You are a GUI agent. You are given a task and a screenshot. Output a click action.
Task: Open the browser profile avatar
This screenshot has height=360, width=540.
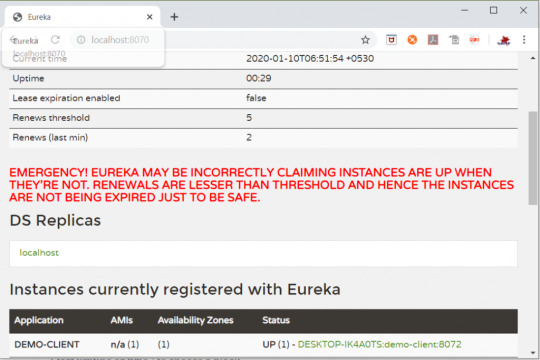[x=503, y=40]
